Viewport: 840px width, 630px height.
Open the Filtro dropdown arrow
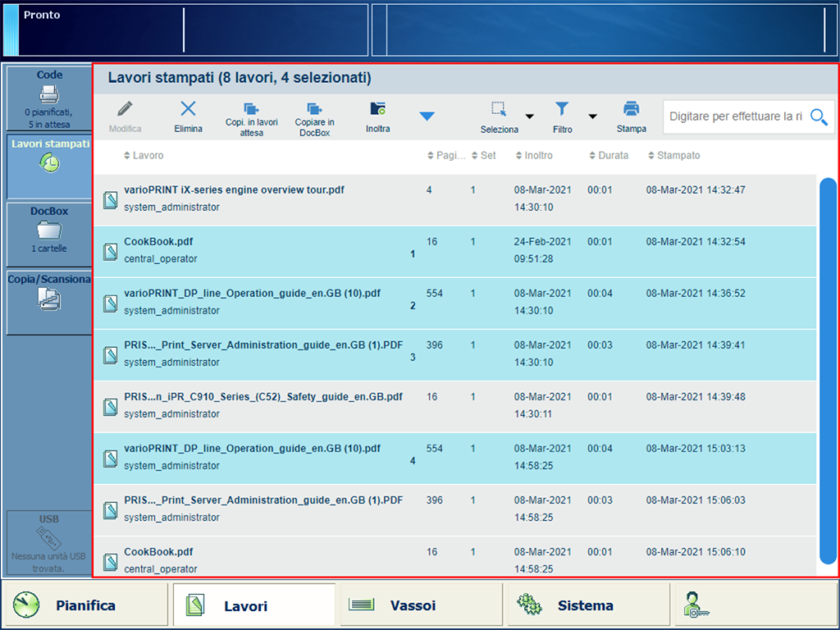592,116
